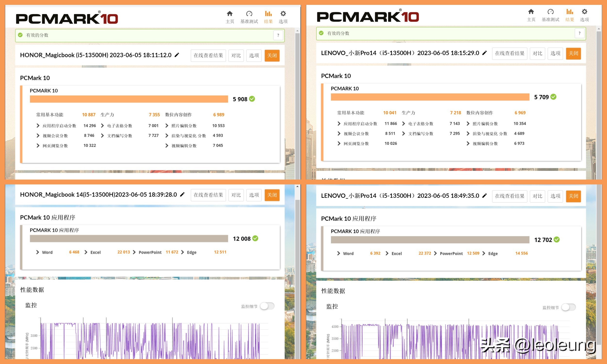Expand 应用程序启动分数 with the 14 296 score
The height and width of the screenshot is (364, 607).
(38, 126)
